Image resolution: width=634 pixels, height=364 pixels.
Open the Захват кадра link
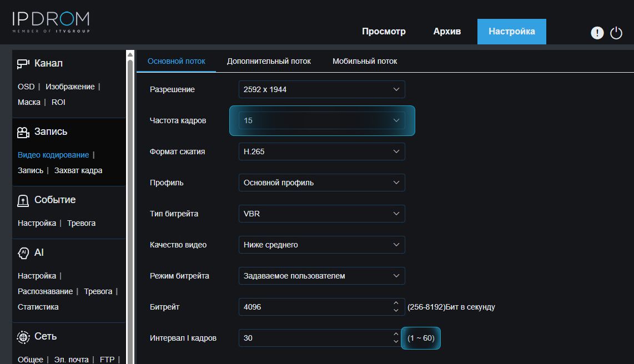pyautogui.click(x=78, y=170)
